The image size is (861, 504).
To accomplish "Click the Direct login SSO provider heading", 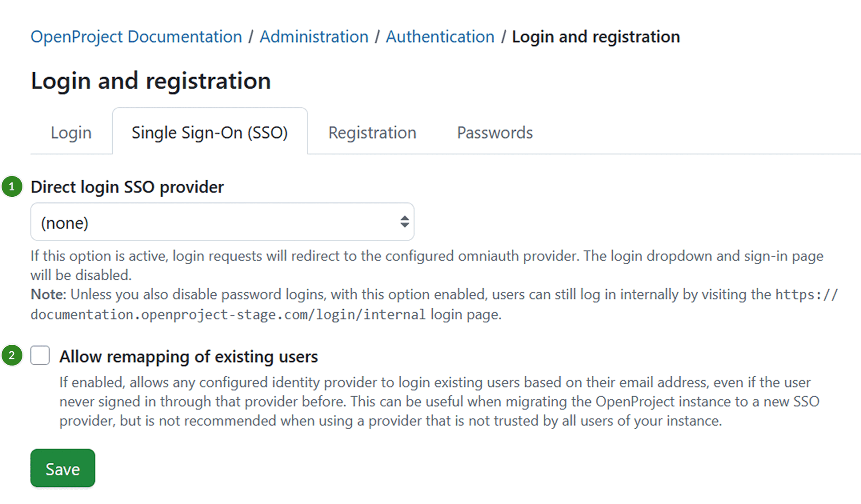I will click(x=127, y=187).
